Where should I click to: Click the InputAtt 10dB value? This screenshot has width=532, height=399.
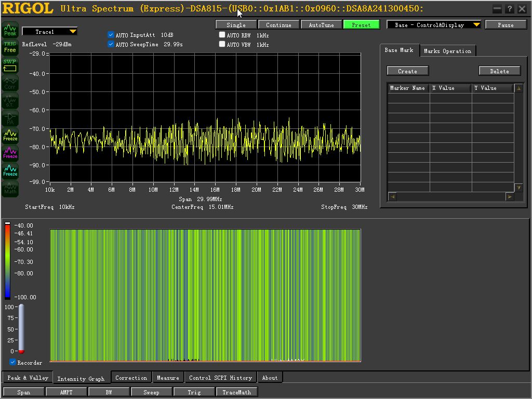[x=167, y=35]
